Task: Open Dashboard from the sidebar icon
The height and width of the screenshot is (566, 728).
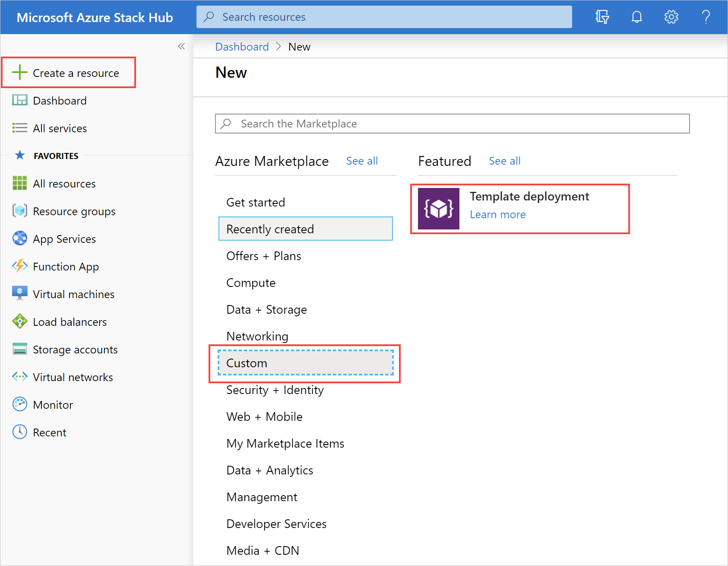Action: point(19,100)
